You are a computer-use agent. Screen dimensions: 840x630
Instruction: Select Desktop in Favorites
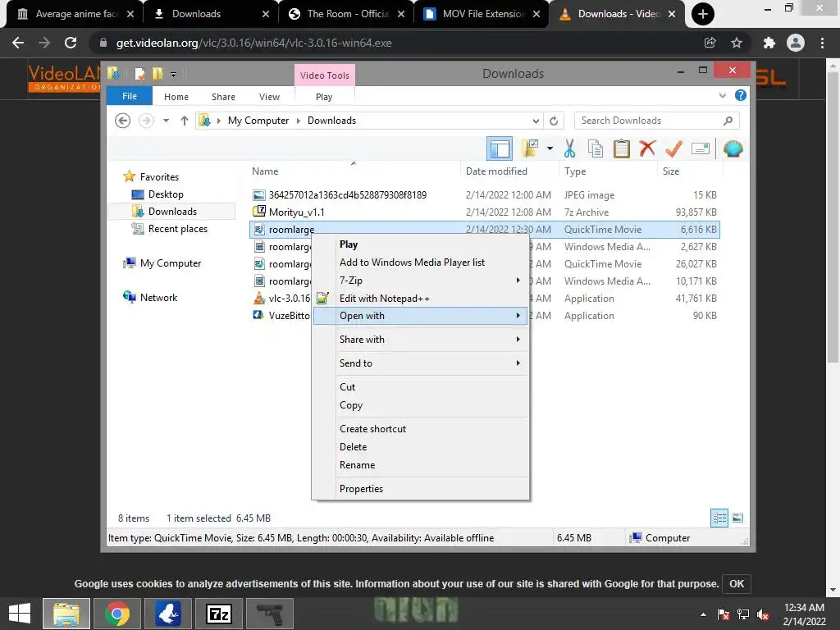click(166, 194)
